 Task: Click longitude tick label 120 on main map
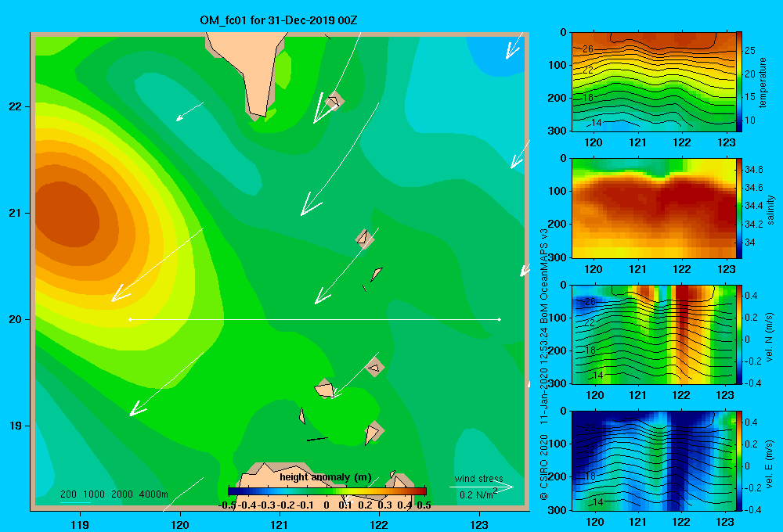[180, 524]
